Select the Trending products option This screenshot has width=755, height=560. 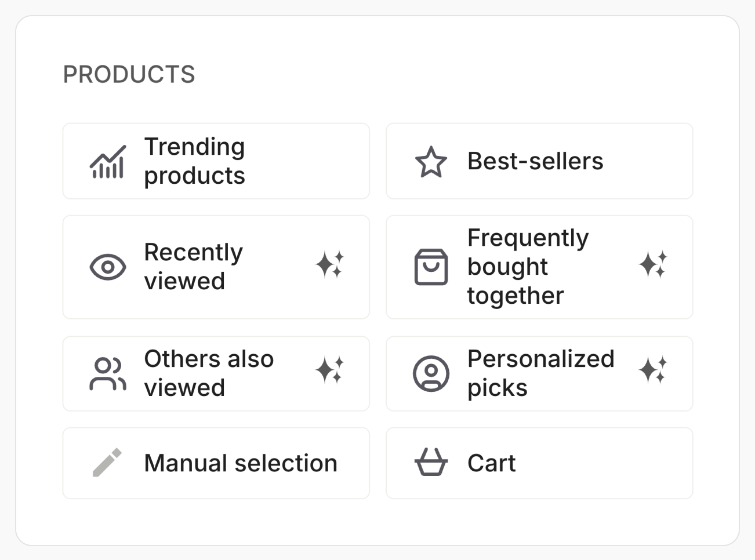pos(216,161)
